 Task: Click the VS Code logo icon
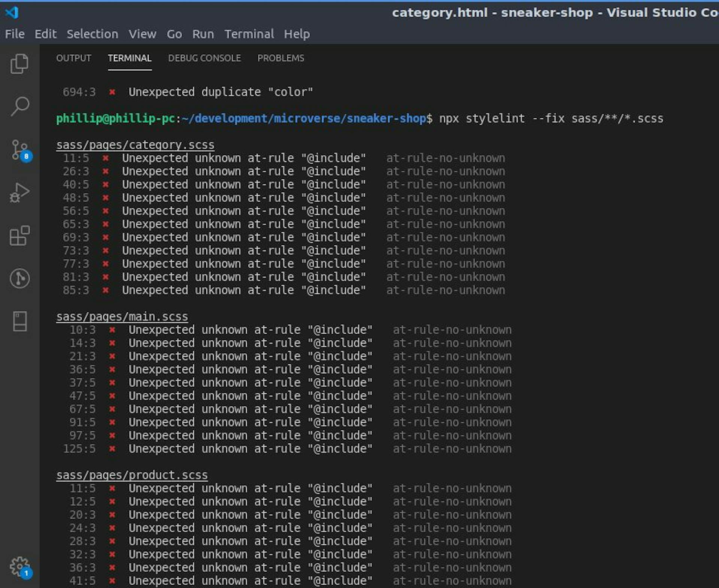coord(12,13)
